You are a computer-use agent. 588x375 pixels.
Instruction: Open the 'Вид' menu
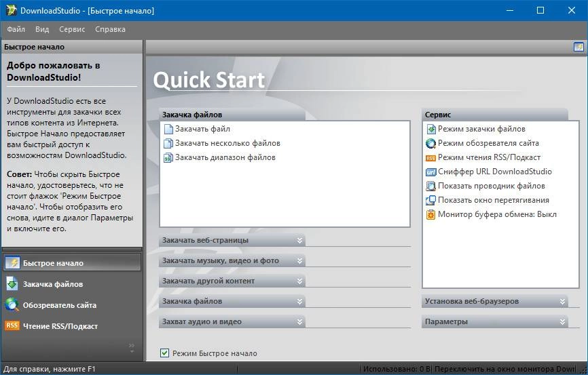42,29
